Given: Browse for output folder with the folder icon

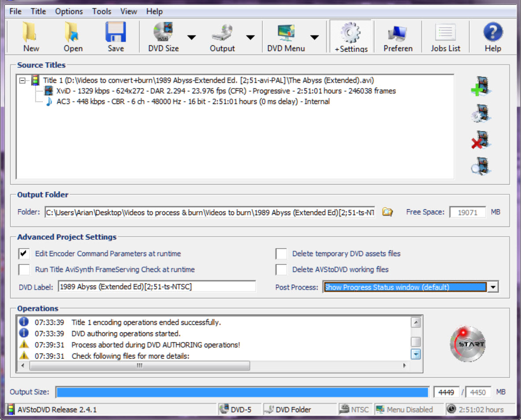Looking at the screenshot, I should 387,212.
